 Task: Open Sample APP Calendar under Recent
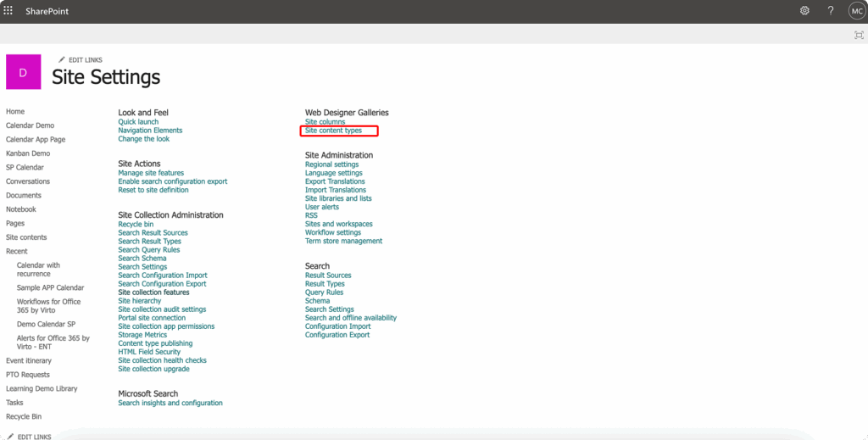pyautogui.click(x=50, y=287)
